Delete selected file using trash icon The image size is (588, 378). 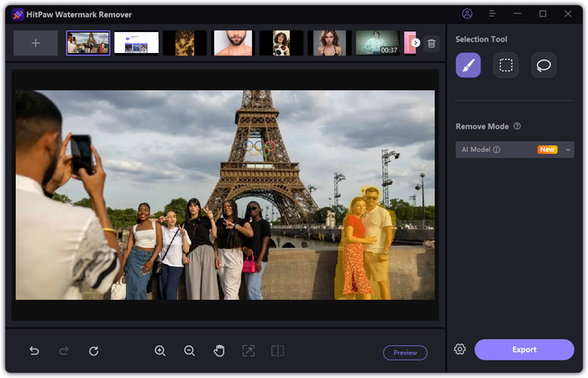click(x=431, y=43)
